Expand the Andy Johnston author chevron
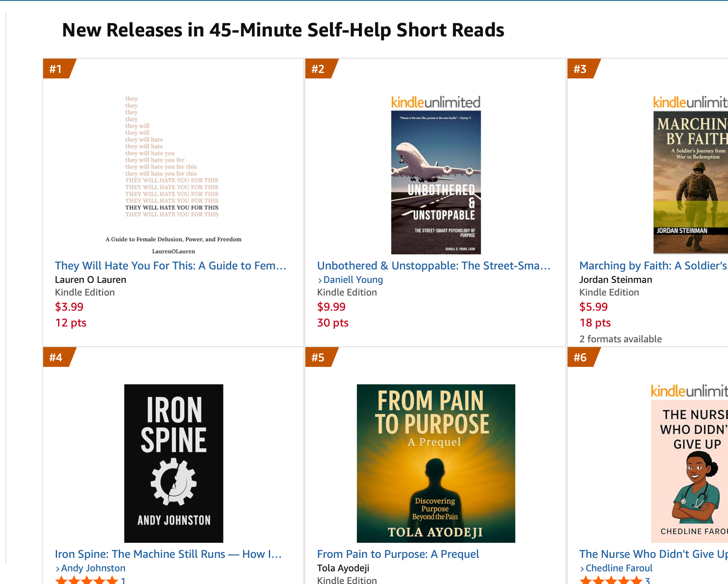 pos(57,569)
